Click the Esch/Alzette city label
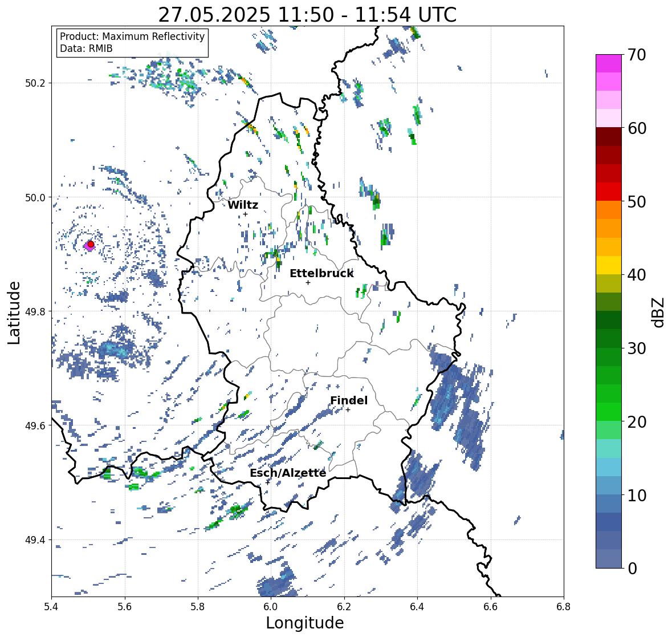This screenshot has width=672, height=637. pyautogui.click(x=288, y=473)
